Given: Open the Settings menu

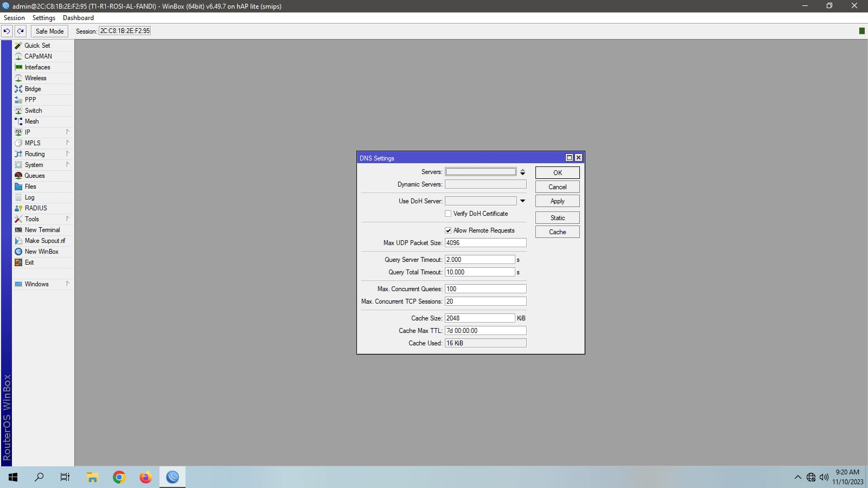Looking at the screenshot, I should click(44, 18).
